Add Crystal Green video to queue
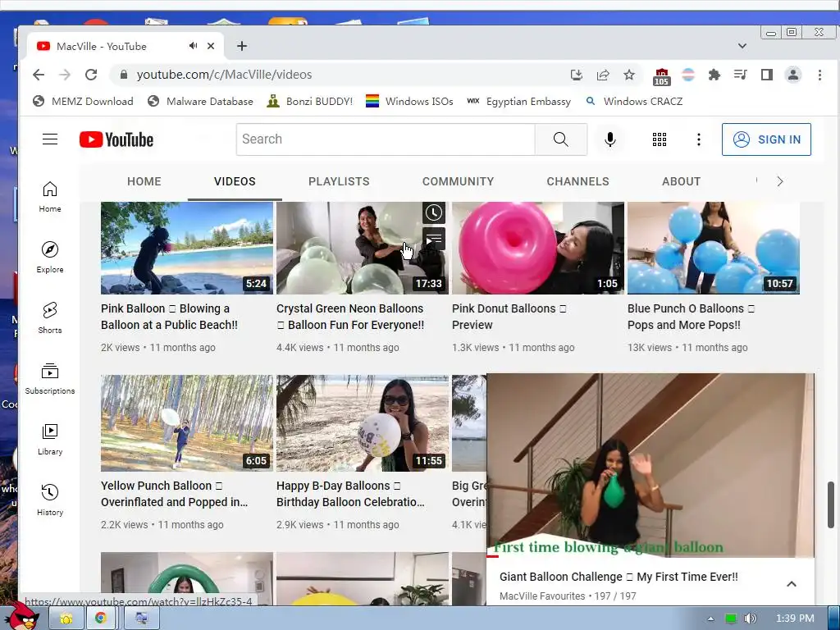This screenshot has width=840, height=630. point(434,239)
